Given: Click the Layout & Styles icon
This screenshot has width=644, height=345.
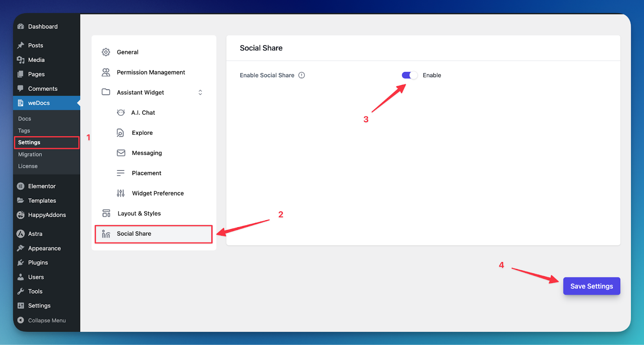Looking at the screenshot, I should (106, 214).
